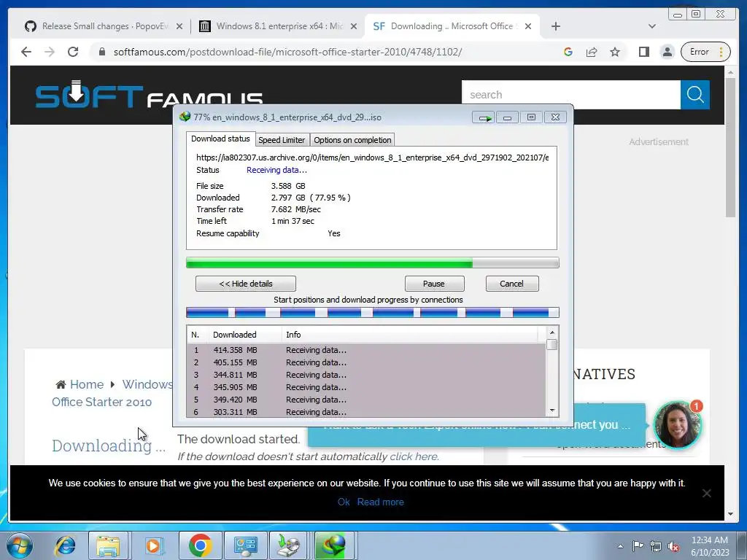Click the IDM globe icon in title bar

tap(185, 117)
